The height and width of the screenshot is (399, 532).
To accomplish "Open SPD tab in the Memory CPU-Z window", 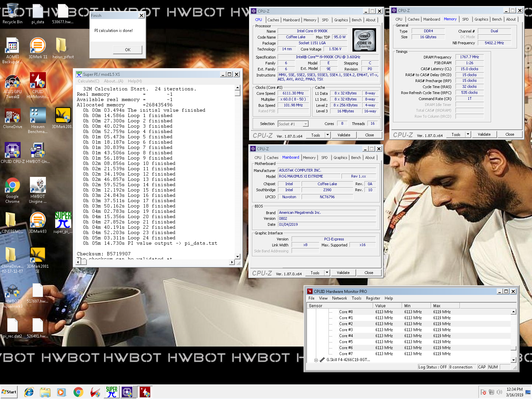I will point(465,19).
